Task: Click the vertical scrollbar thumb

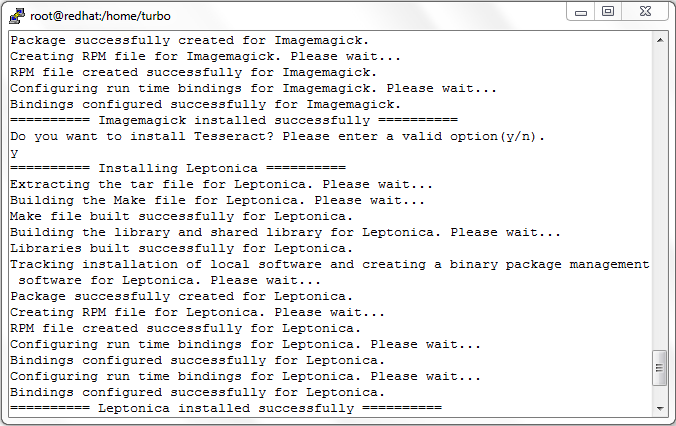Action: pos(660,368)
